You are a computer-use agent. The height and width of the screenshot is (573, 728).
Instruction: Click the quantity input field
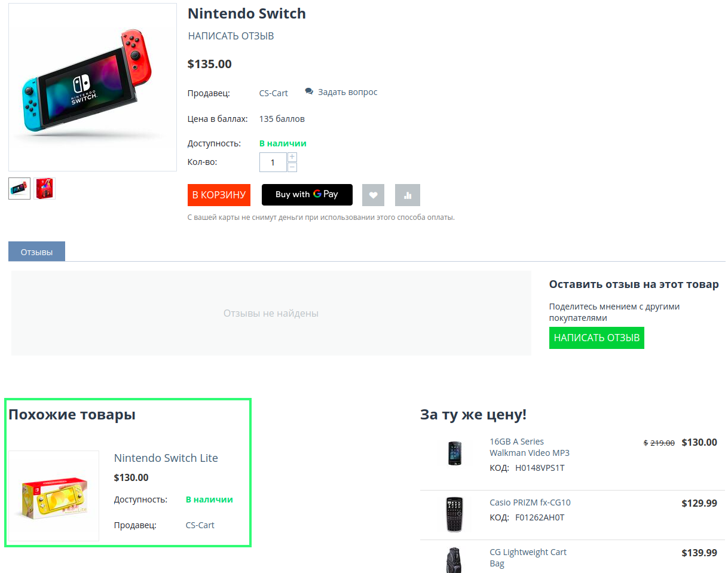273,163
